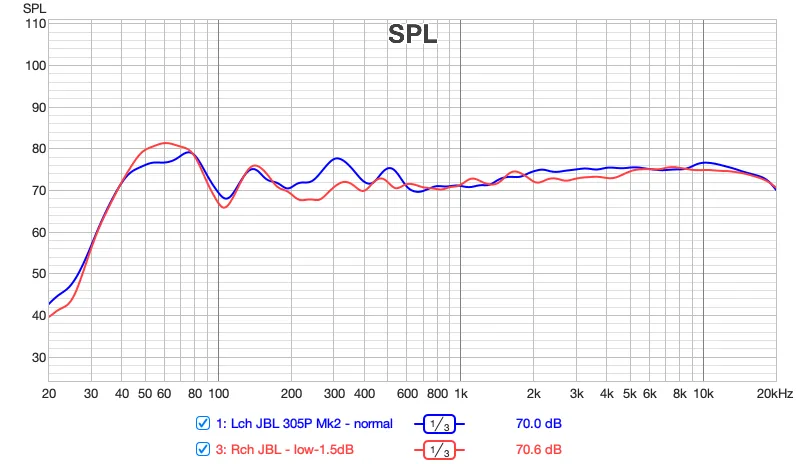Click the 70 SPL axis value
The height and width of the screenshot is (464, 800).
coord(39,190)
